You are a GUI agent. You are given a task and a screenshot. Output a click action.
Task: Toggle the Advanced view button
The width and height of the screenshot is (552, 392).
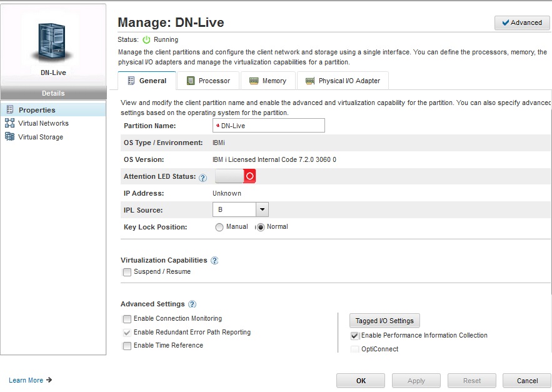click(522, 23)
